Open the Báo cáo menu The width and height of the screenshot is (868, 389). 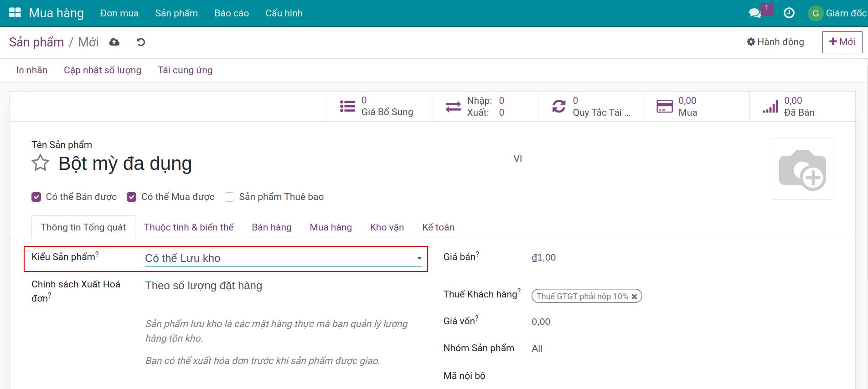click(x=232, y=13)
